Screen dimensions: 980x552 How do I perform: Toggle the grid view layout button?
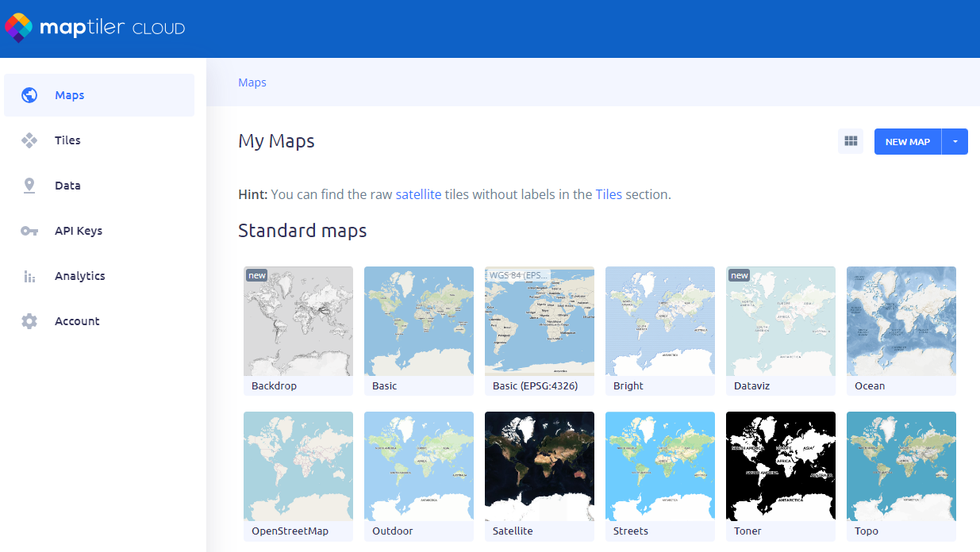point(851,141)
